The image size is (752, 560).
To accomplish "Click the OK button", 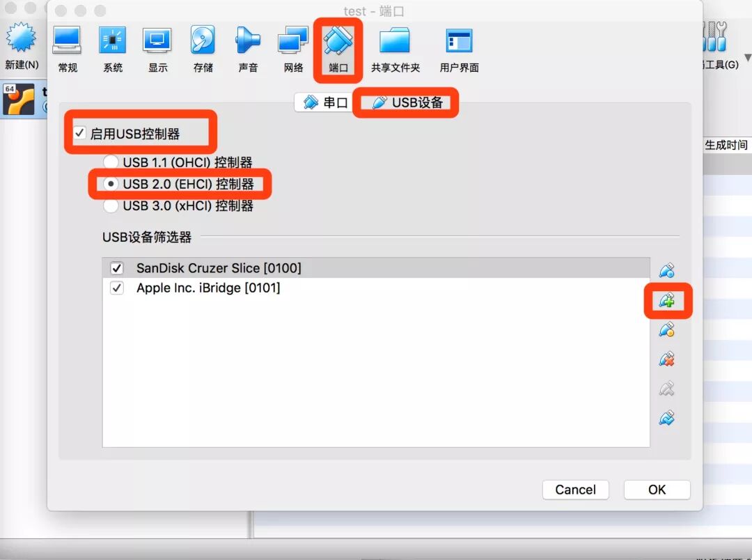I will (657, 490).
